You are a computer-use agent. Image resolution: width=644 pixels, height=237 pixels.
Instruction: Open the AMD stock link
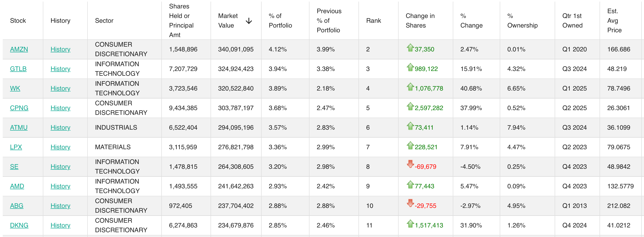point(17,186)
